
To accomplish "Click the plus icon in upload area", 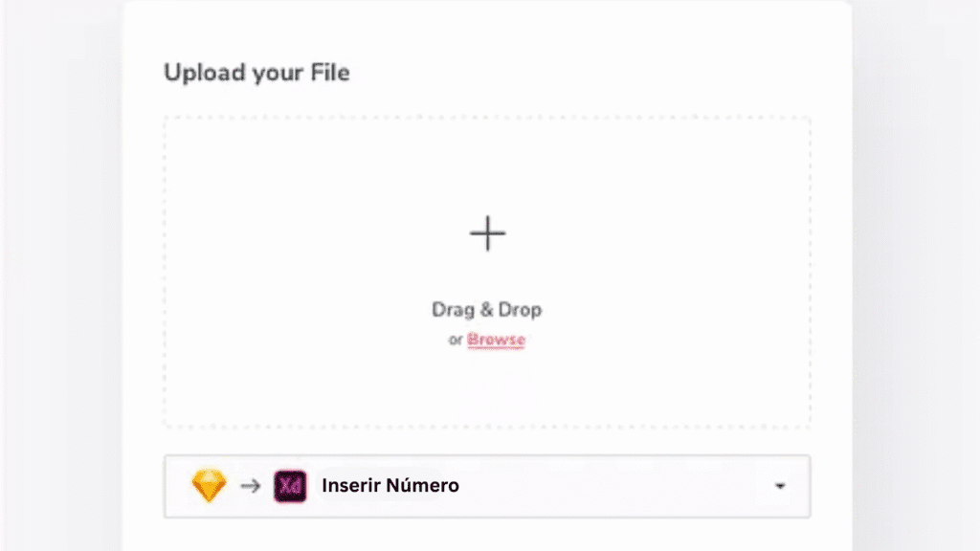I will 487,233.
